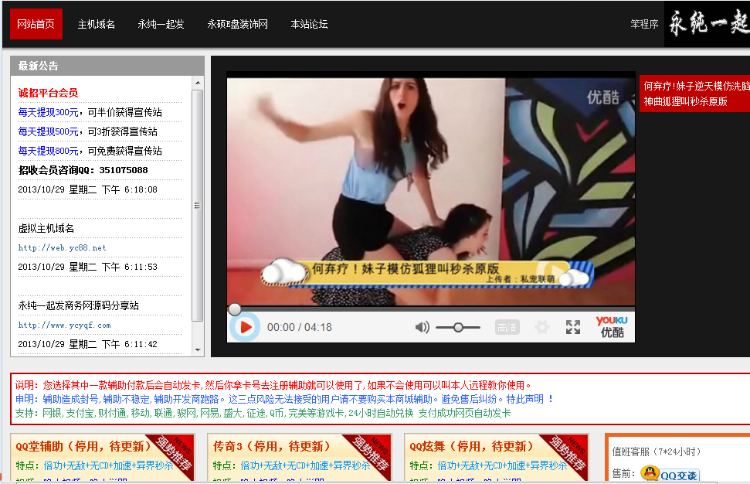The image size is (750, 484).
Task: Enter fullscreen with the expand icon
Action: point(573,327)
